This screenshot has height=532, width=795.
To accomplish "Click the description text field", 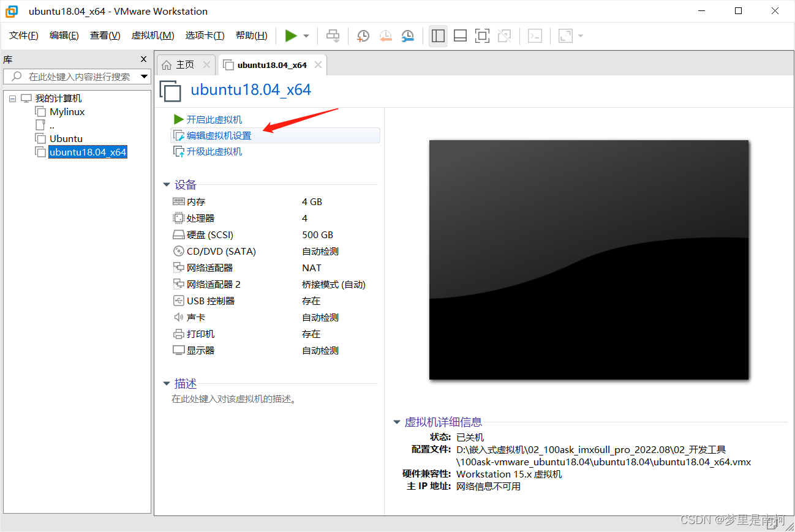I will 234,399.
